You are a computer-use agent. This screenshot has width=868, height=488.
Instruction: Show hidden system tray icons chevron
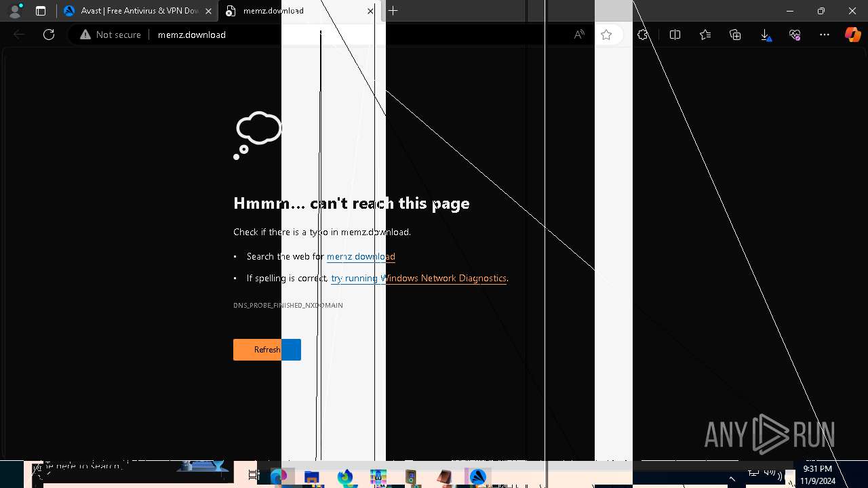click(x=732, y=479)
